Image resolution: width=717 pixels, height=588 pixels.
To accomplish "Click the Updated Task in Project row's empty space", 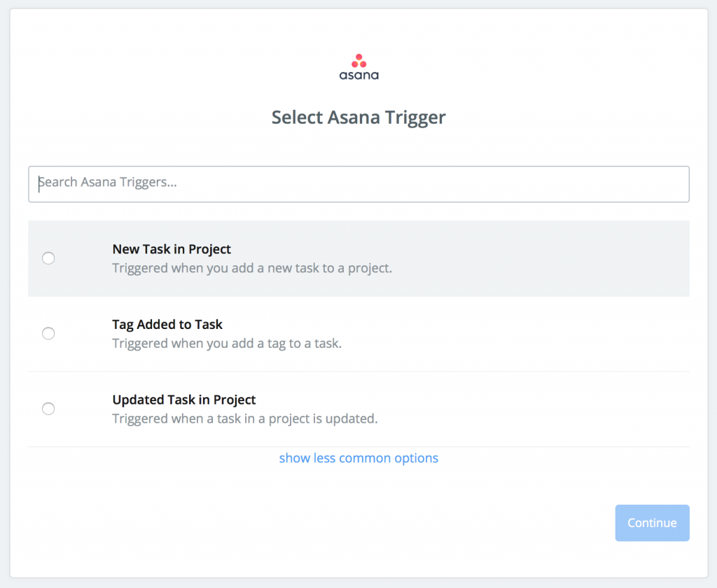I will click(535, 409).
